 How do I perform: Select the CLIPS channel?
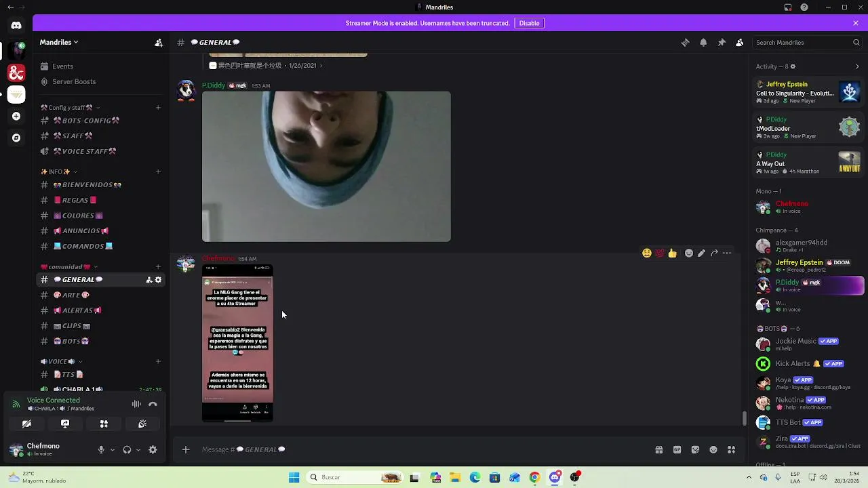click(102, 326)
